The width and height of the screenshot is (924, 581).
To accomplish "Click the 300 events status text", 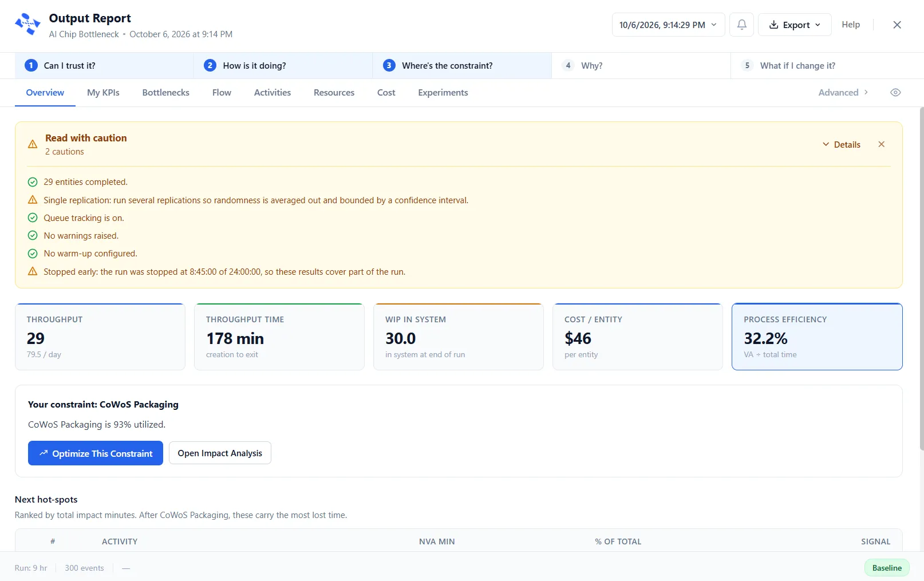I will tap(84, 568).
